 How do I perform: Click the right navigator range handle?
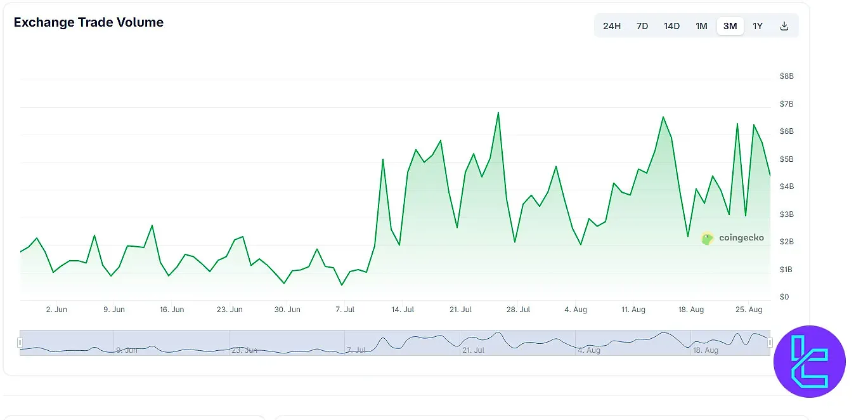point(770,343)
